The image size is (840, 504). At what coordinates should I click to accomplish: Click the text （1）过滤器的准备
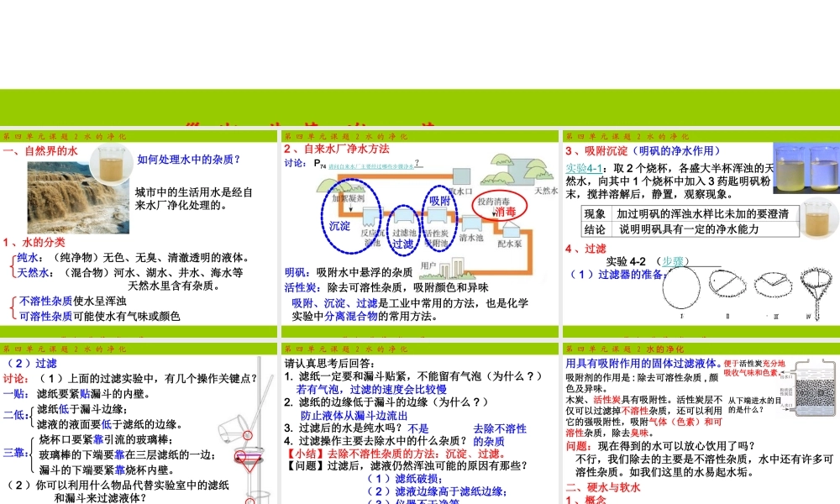pyautogui.click(x=616, y=274)
